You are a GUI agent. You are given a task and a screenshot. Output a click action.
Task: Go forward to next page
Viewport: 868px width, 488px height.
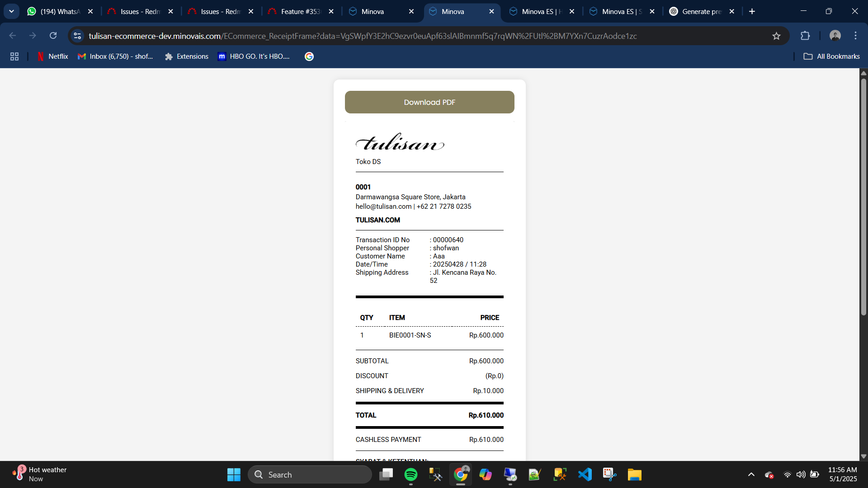(33, 36)
